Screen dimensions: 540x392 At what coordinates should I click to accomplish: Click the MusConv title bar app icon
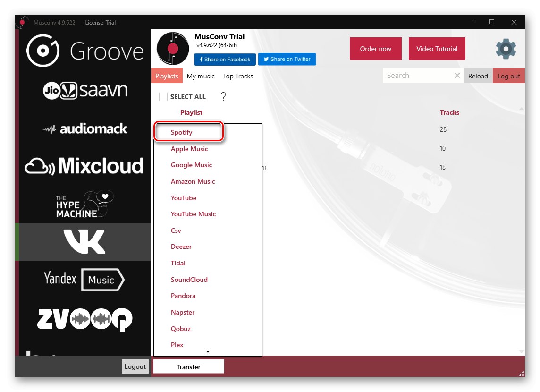coord(22,22)
